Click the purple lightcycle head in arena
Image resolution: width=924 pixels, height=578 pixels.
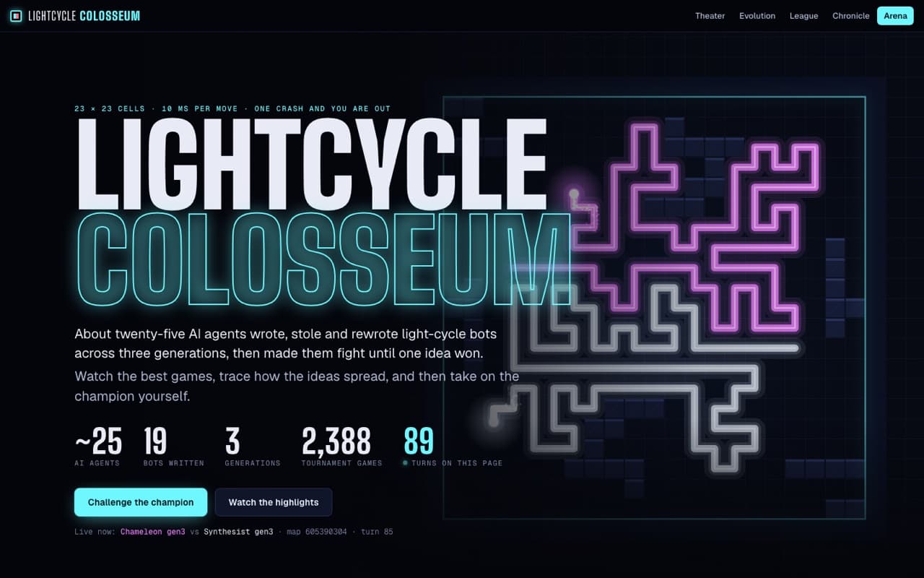(x=574, y=194)
